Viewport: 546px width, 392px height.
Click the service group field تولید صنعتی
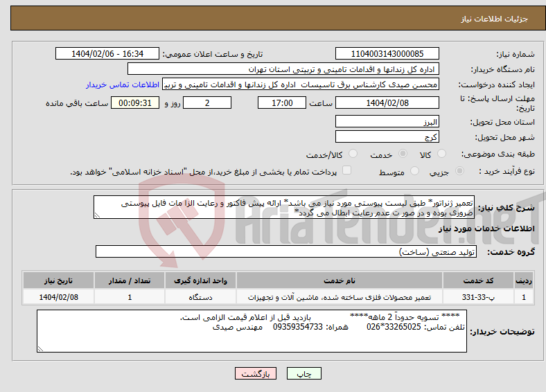pos(286,251)
